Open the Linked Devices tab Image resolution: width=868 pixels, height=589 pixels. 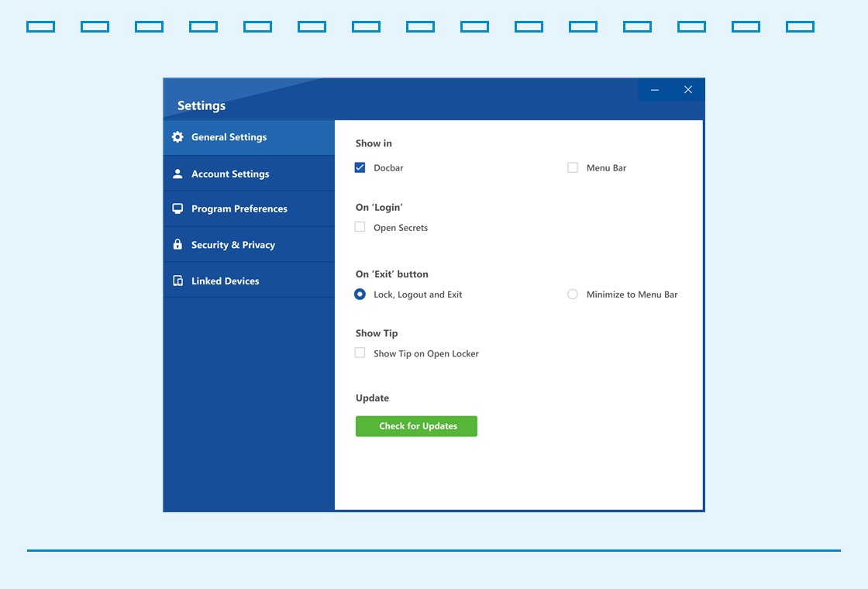point(249,280)
